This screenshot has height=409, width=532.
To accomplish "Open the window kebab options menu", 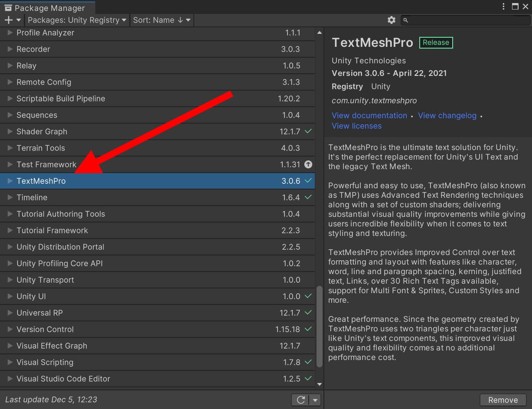I will (x=503, y=7).
